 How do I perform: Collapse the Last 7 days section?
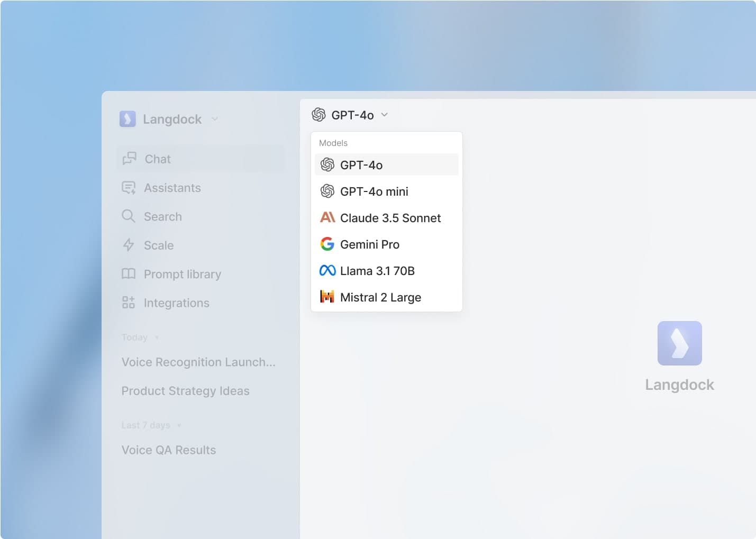click(179, 425)
